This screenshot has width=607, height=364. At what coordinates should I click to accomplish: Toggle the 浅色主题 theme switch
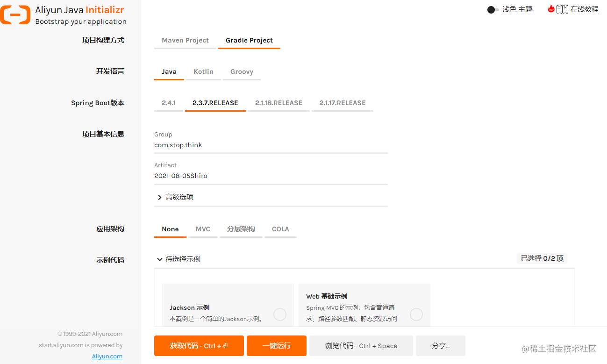(493, 9)
